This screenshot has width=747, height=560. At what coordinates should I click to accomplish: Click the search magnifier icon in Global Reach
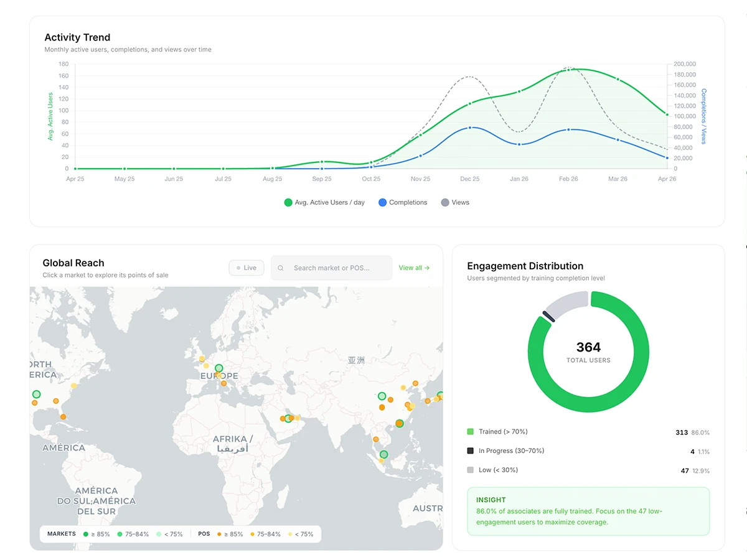280,268
